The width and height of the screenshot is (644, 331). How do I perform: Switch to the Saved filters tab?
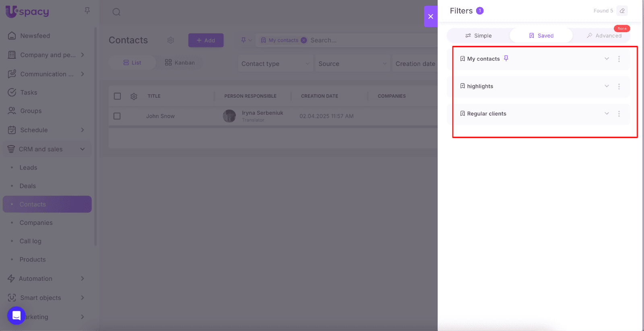pyautogui.click(x=541, y=35)
